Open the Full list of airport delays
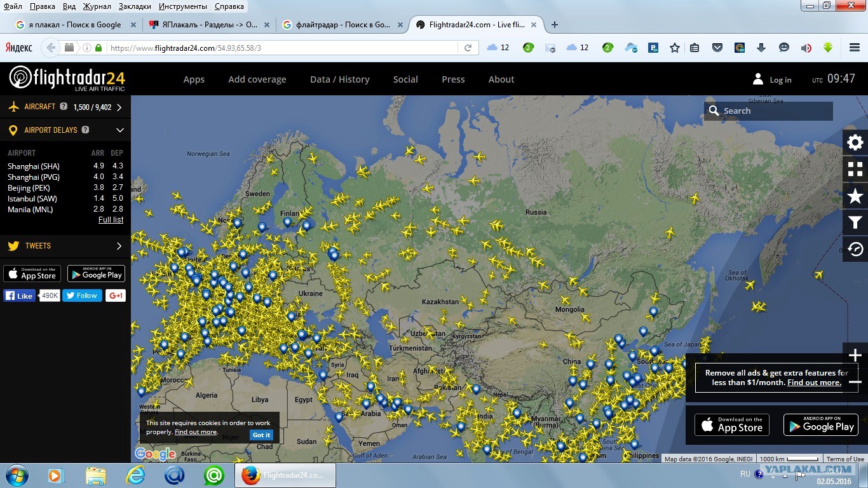The height and width of the screenshot is (488, 868). coord(111,220)
